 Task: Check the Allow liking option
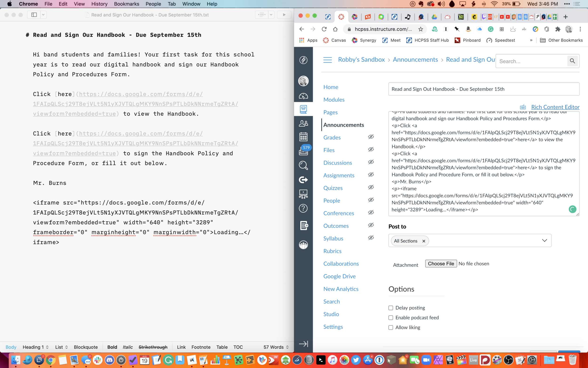tap(391, 327)
